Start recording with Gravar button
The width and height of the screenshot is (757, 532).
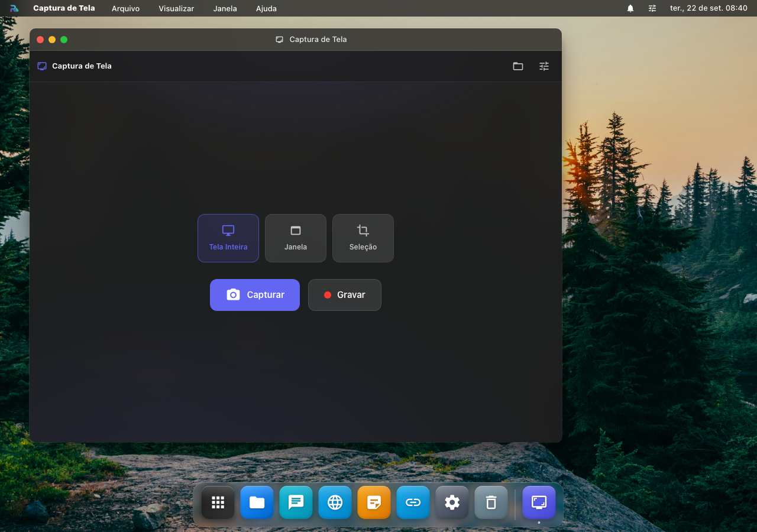(345, 295)
